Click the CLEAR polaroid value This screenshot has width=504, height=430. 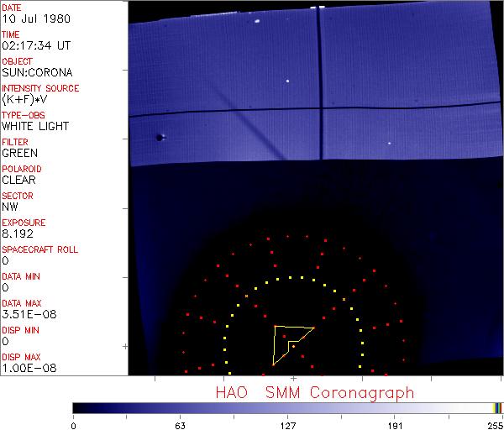point(18,181)
